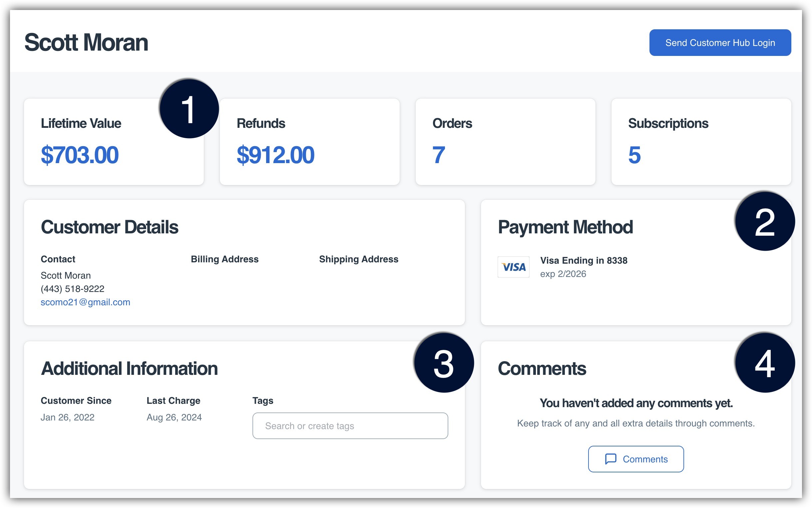This screenshot has height=508, width=812.
Task: Click the Scott Moran page heading
Action: coord(86,43)
